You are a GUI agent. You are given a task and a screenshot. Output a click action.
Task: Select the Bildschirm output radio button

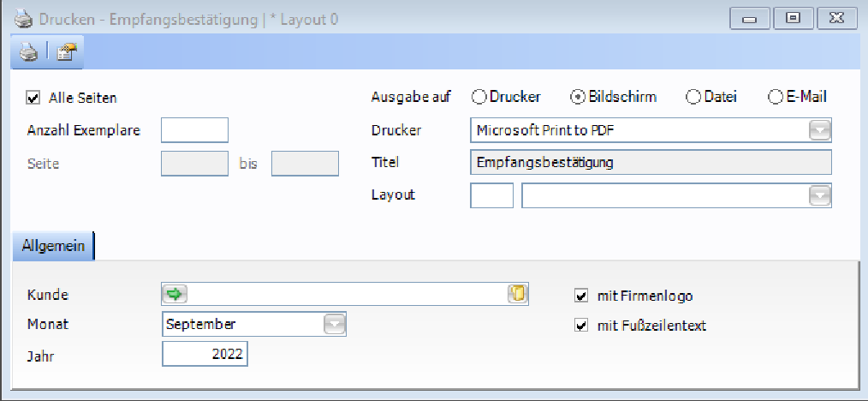[x=578, y=98]
